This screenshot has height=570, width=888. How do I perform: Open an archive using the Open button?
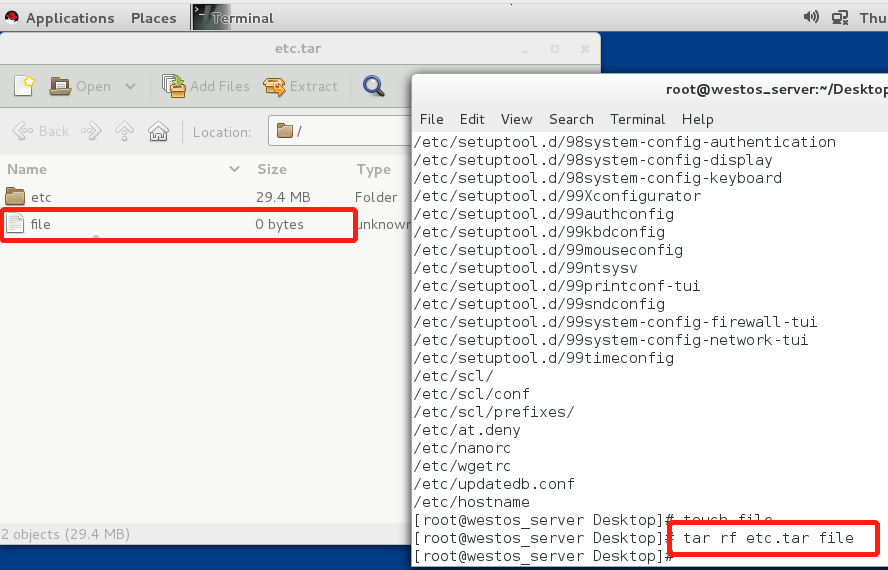(80, 86)
